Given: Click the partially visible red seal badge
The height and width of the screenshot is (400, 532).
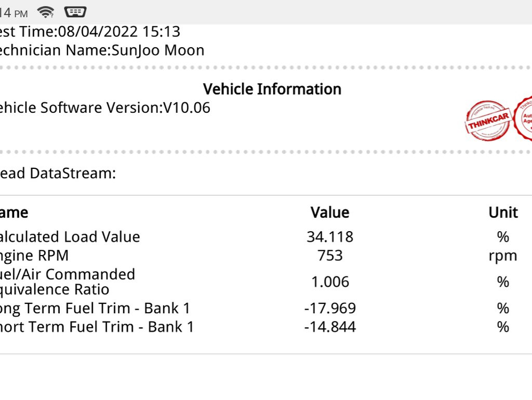Looking at the screenshot, I should coord(523,117).
